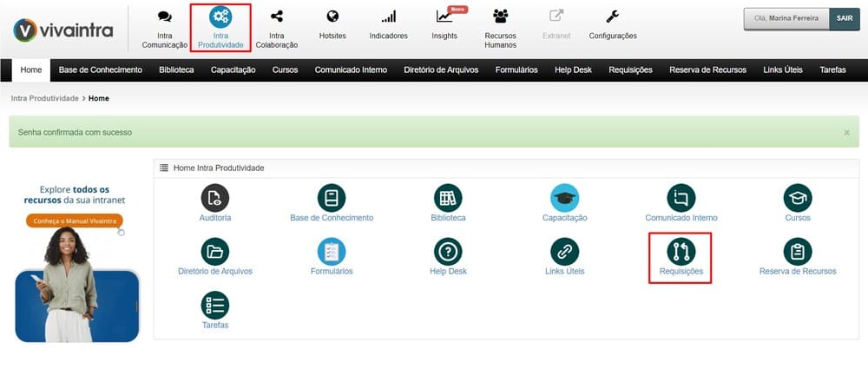Image resolution: width=868 pixels, height=369 pixels.
Task: Open the Help Desk question mark icon
Action: (448, 252)
